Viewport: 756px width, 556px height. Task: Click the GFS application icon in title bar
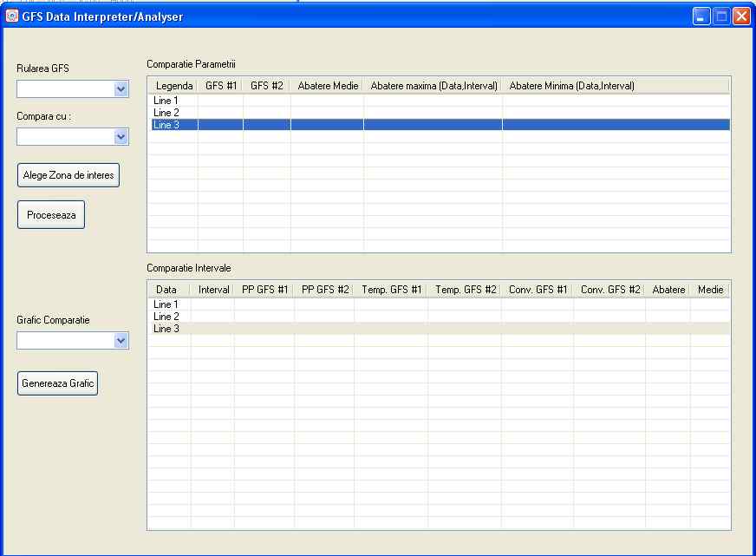tap(13, 16)
